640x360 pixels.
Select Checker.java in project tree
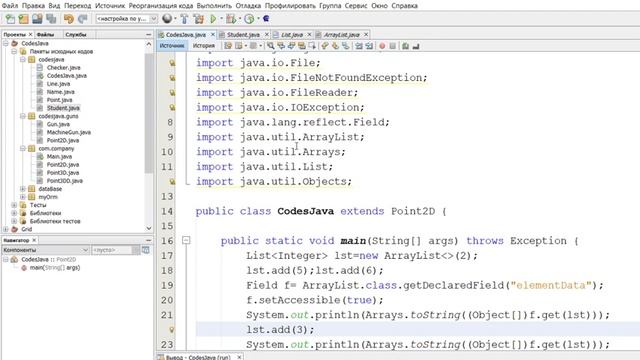point(63,68)
